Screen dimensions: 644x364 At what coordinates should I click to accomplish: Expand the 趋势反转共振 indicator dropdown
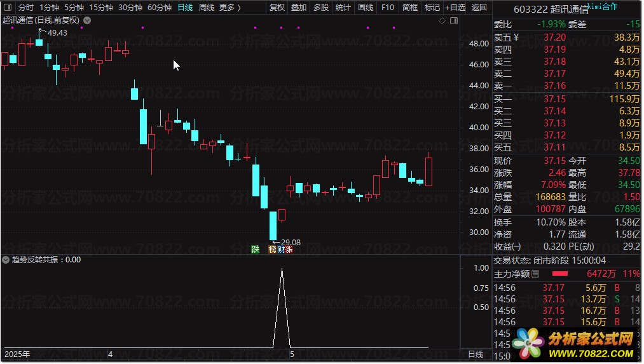click(x=6, y=260)
